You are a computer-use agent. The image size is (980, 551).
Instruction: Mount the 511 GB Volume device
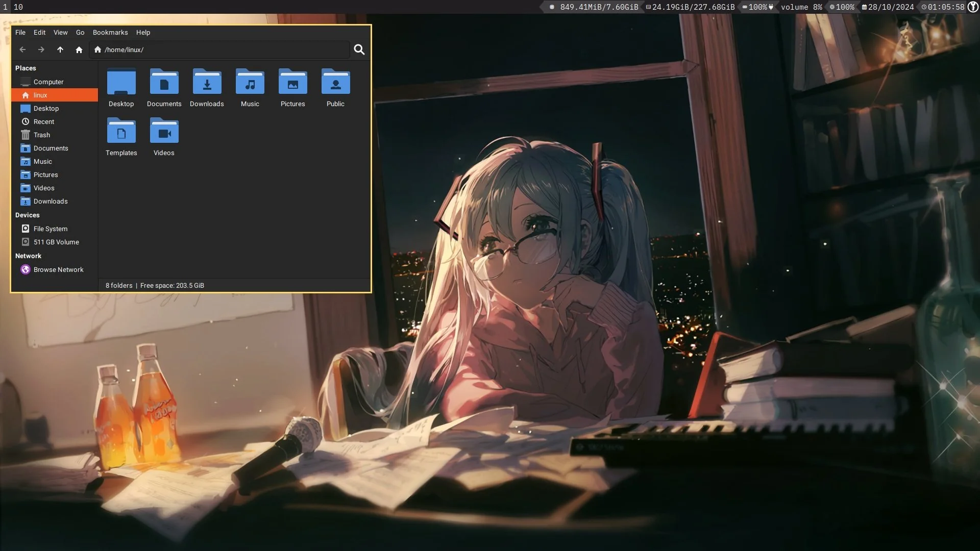coord(55,242)
